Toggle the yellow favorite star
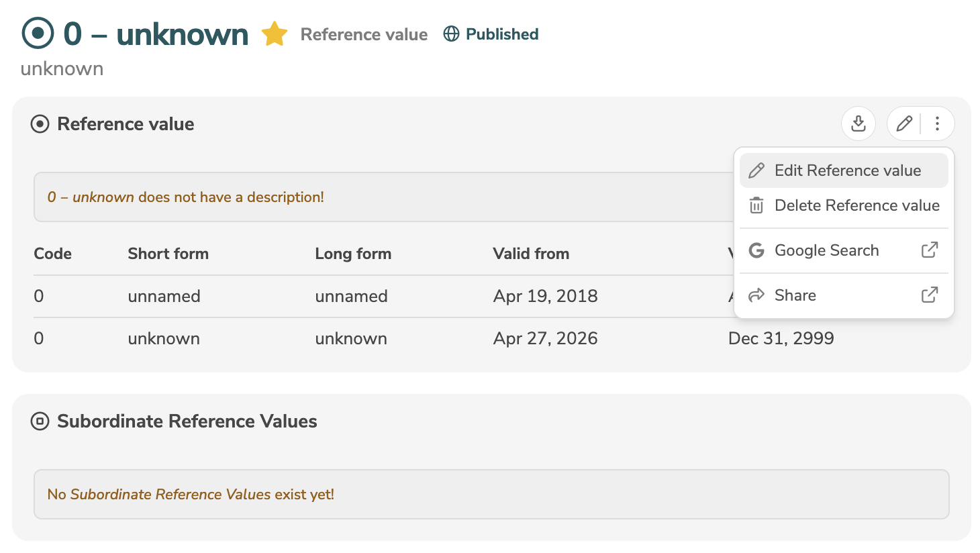Image resolution: width=980 pixels, height=553 pixels. 275,34
